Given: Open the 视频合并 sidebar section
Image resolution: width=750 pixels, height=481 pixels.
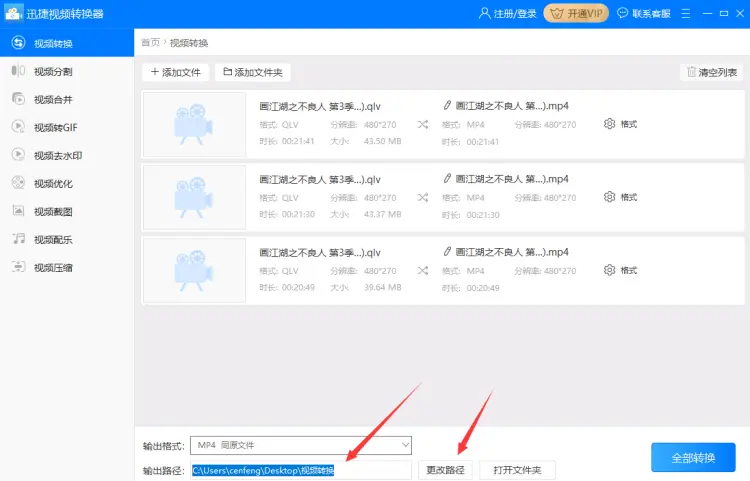Looking at the screenshot, I should [x=67, y=99].
